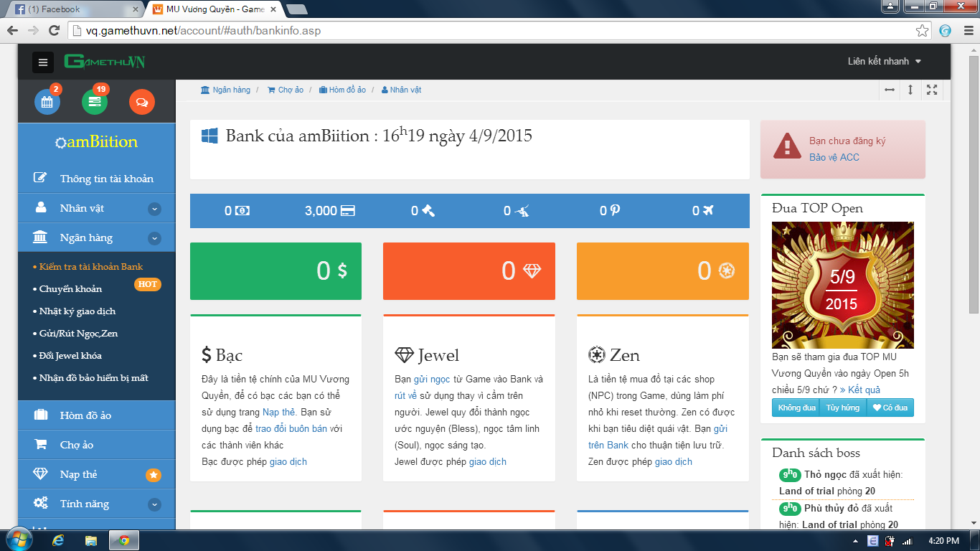The width and height of the screenshot is (980, 551).
Task: Click the Nhân vật breadcrumb link
Action: (402, 90)
